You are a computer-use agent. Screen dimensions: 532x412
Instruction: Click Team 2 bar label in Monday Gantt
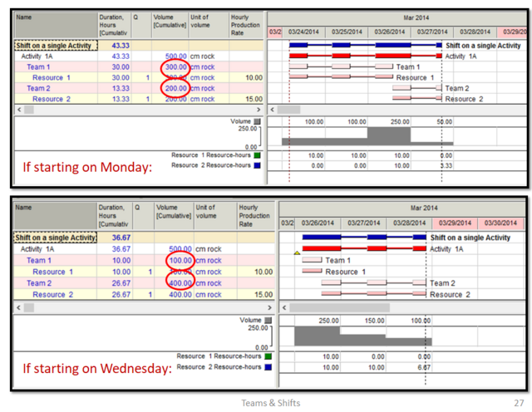(x=457, y=89)
